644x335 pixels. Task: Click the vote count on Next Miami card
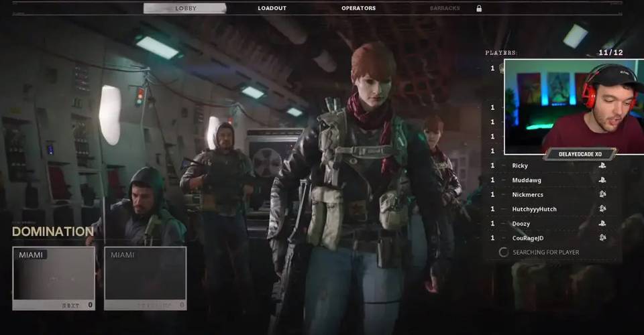(x=90, y=305)
